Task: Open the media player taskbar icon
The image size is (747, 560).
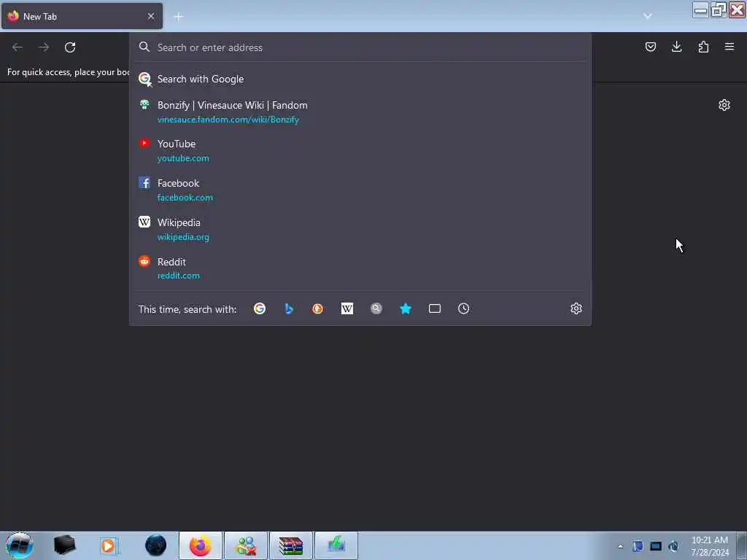Action: [109, 545]
